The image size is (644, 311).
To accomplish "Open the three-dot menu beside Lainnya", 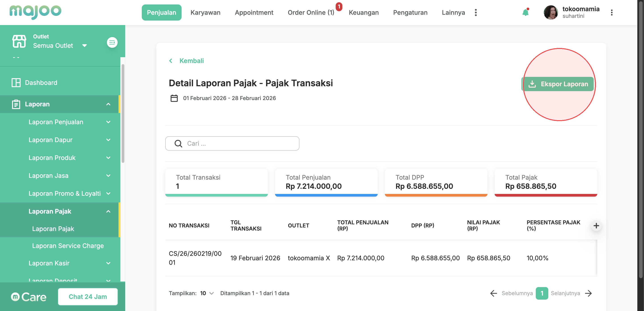I will [476, 13].
